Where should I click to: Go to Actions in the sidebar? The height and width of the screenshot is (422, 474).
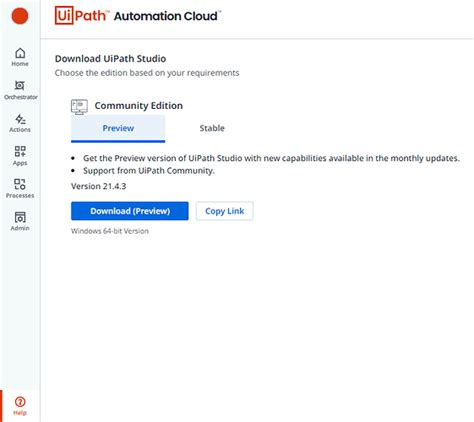coord(20,123)
